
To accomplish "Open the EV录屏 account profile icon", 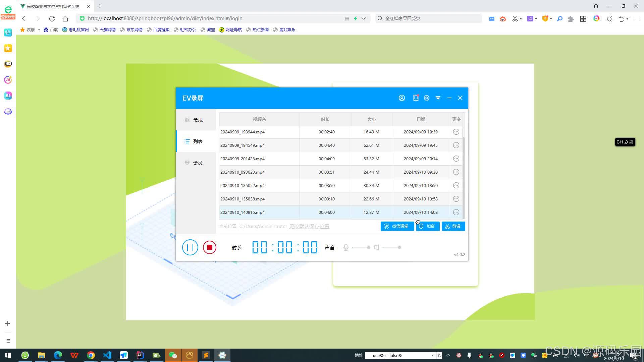I will (401, 98).
